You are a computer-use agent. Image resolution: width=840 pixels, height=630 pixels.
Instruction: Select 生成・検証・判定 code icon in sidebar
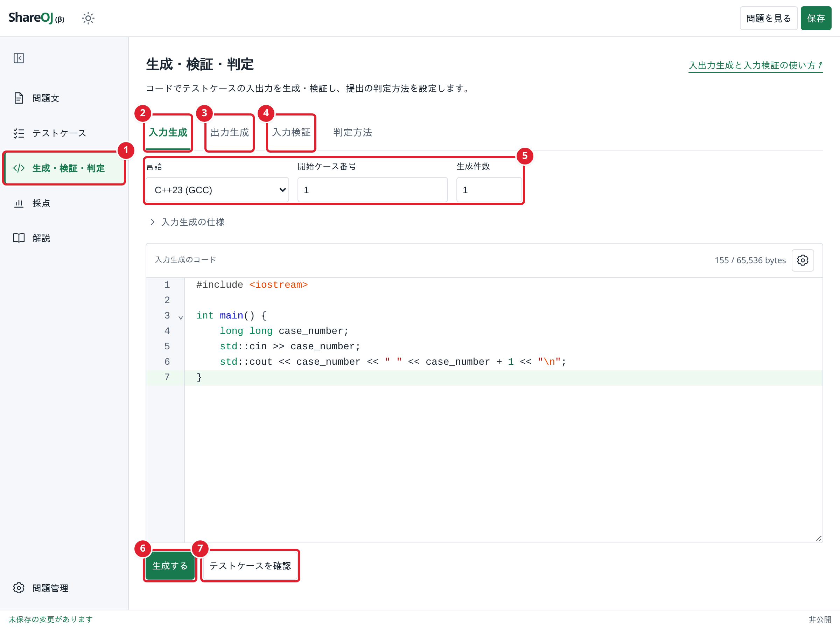click(19, 168)
